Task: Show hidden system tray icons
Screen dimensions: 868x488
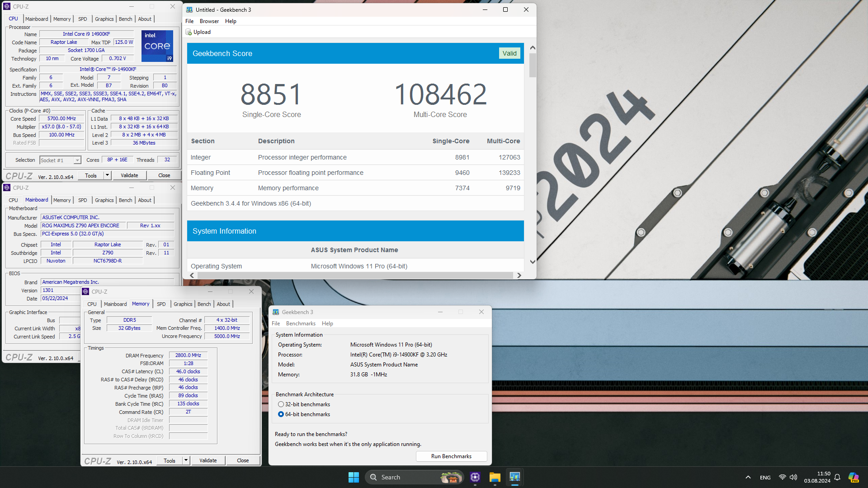Action: [x=748, y=477]
